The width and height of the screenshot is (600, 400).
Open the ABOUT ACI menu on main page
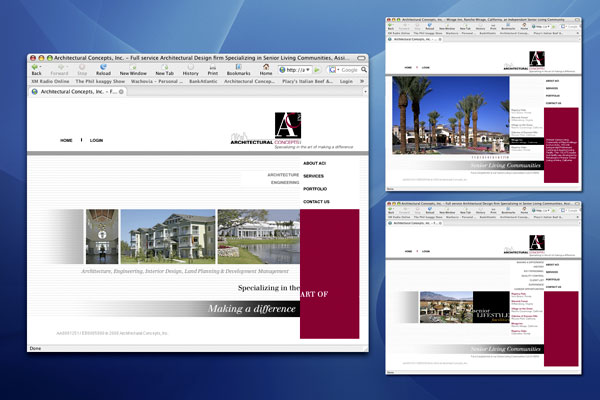pos(315,163)
